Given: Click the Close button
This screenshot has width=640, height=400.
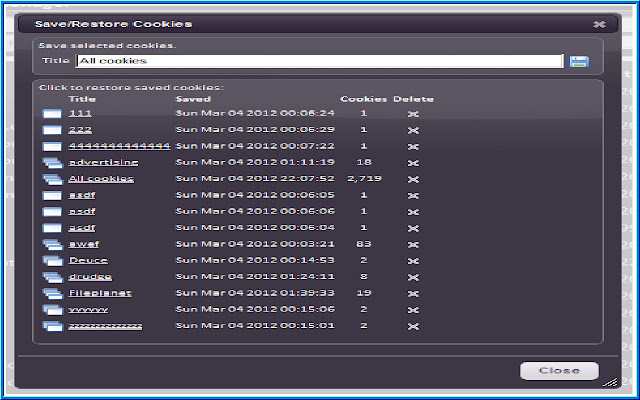Looking at the screenshot, I should [x=559, y=371].
